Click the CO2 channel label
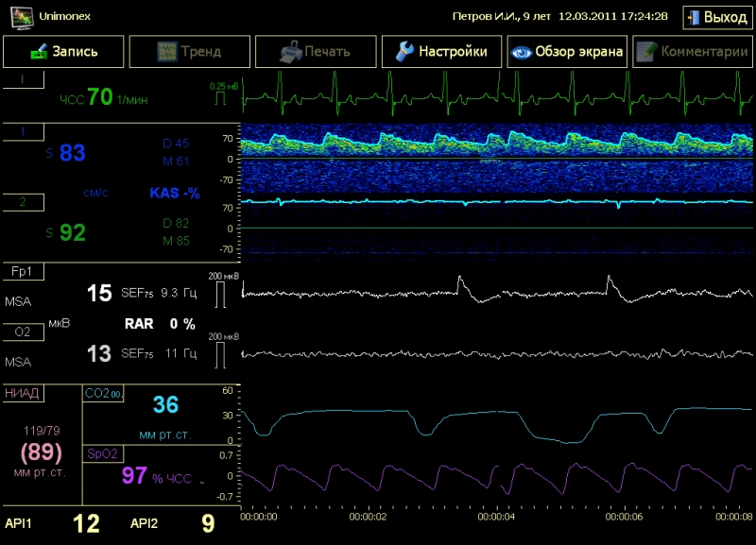The height and width of the screenshot is (545, 756). click(102, 393)
